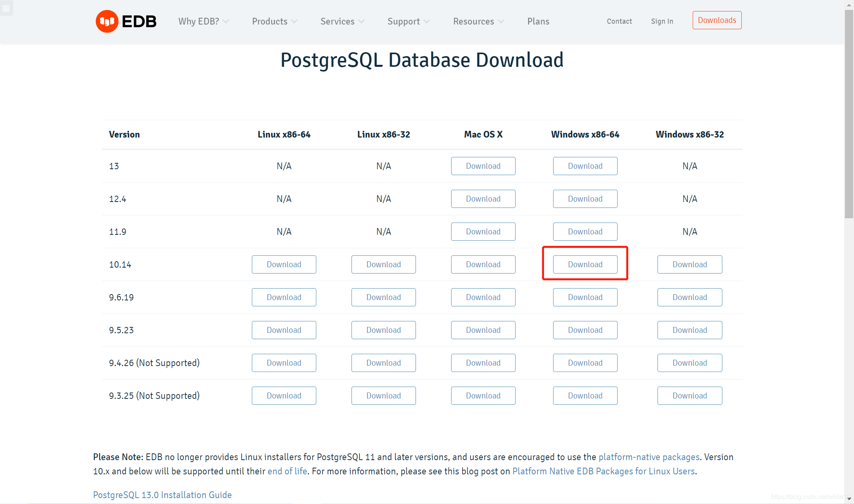854x504 pixels.
Task: Download version 11.9 for Mac OS X
Action: [x=483, y=232]
